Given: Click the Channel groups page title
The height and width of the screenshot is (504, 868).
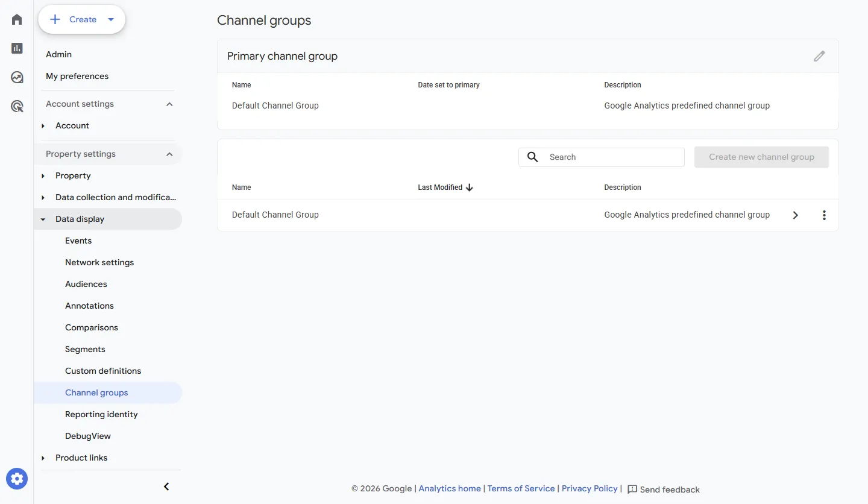Looking at the screenshot, I should [264, 20].
